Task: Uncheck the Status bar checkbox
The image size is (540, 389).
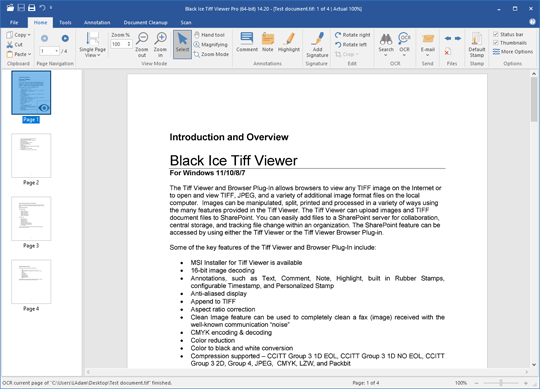Action: click(x=496, y=34)
